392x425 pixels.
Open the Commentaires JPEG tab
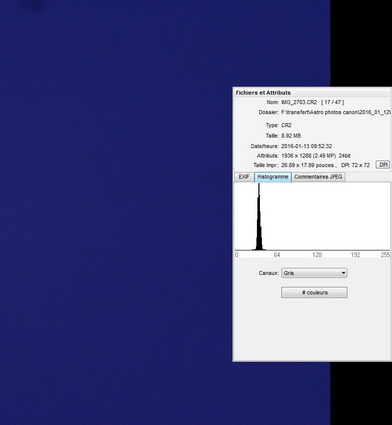point(318,177)
